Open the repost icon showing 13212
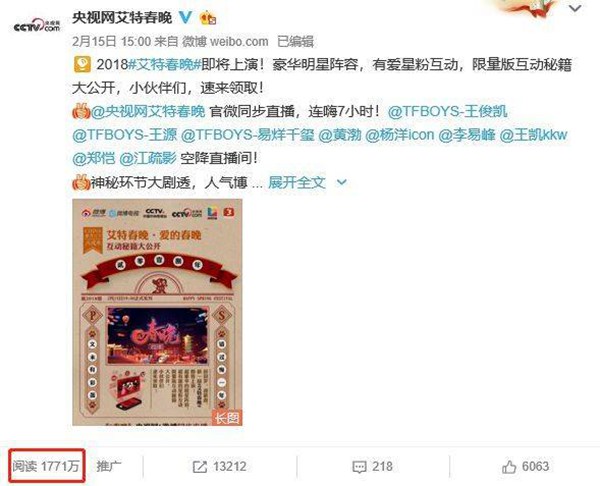The height and width of the screenshot is (486, 600). pyautogui.click(x=199, y=466)
